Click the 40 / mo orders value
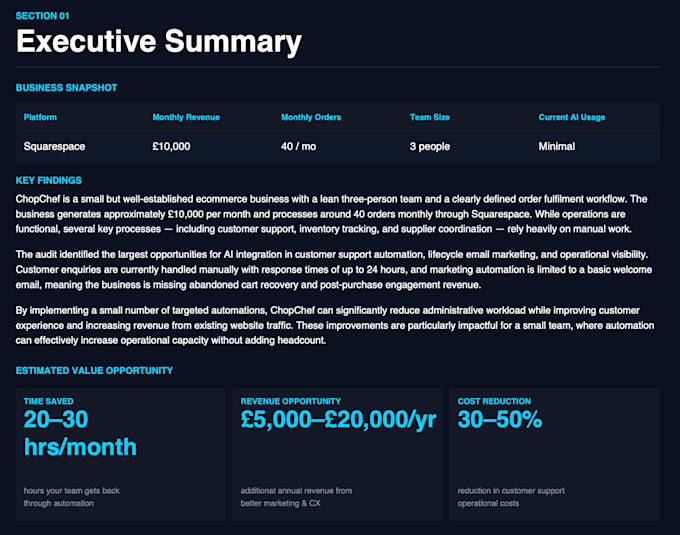Image resolution: width=680 pixels, height=535 pixels. pos(298,147)
